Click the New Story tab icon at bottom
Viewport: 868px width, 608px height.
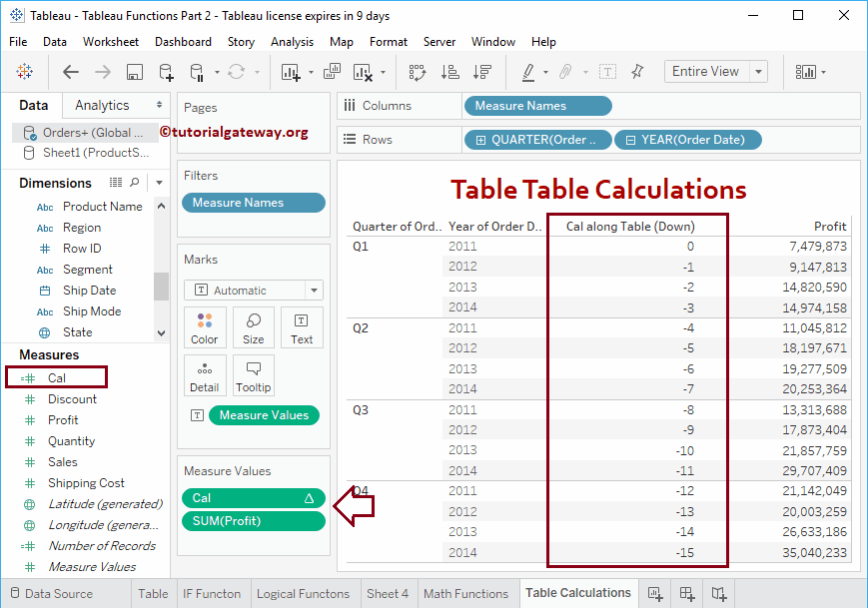tap(719, 594)
